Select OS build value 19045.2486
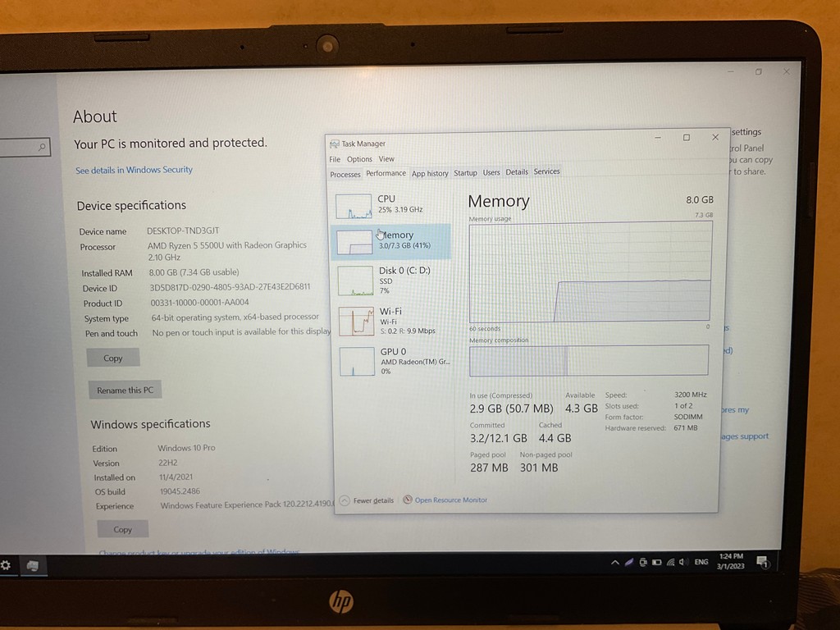840x630 pixels. (180, 491)
